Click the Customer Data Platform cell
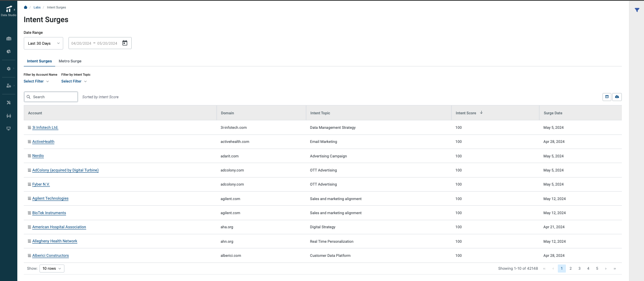The height and width of the screenshot is (281, 644). click(x=330, y=256)
